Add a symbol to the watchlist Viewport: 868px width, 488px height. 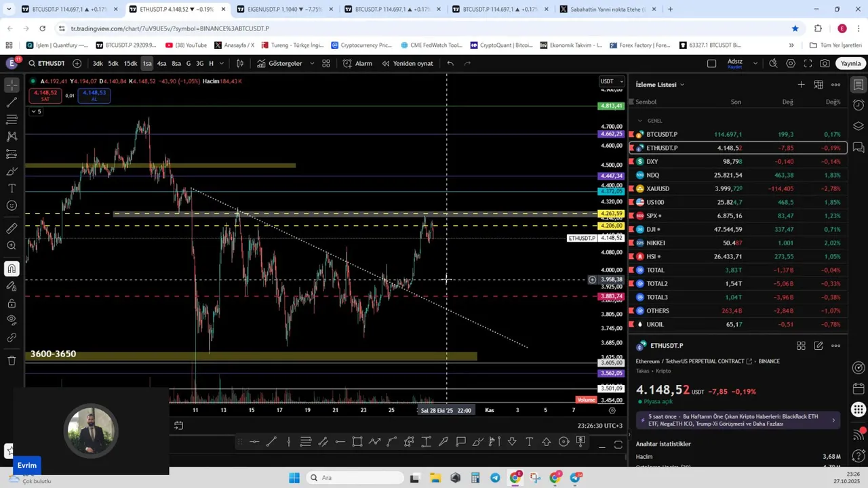[x=801, y=85]
